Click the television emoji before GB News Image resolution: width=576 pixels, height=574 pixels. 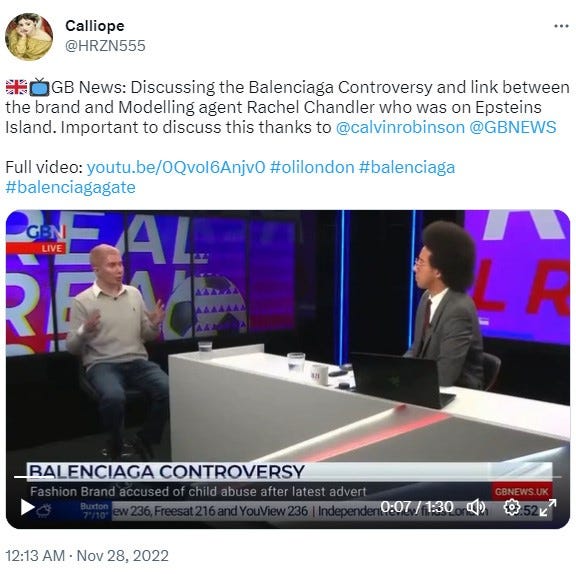39,87
